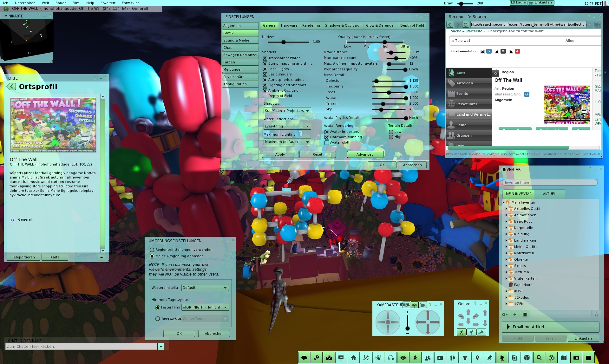Click the Advanced button in Einstellungen
609x364 pixels.
click(x=365, y=154)
